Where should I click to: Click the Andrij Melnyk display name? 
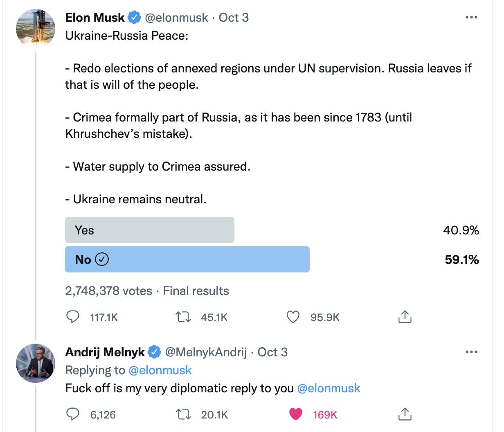click(105, 352)
